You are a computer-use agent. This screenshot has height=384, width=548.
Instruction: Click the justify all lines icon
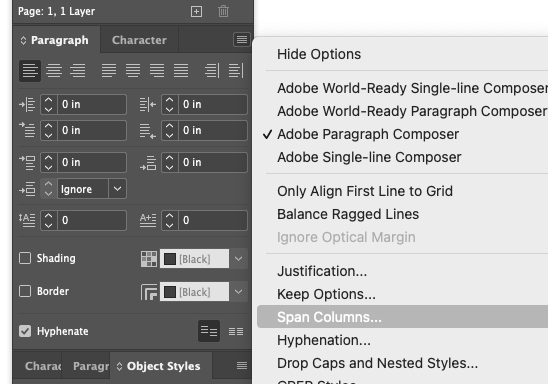click(181, 71)
